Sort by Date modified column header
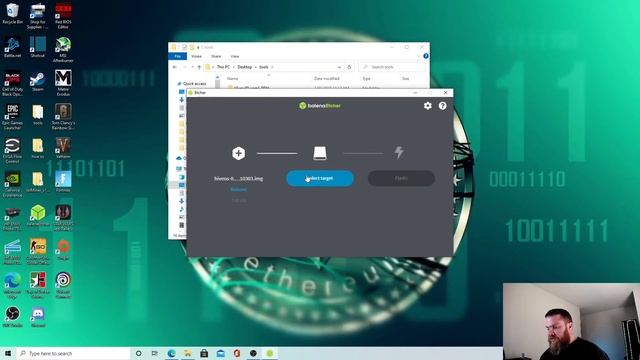Image resolution: width=640 pixels, height=360 pixels. point(327,78)
